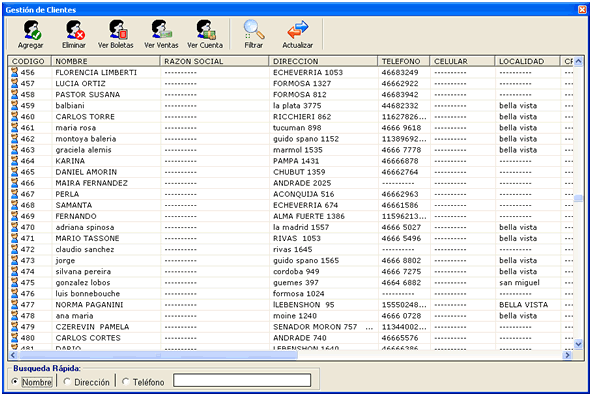Click the horizontal scrollbar thumb
This screenshot has height=395, width=592.
pyautogui.click(x=157, y=355)
